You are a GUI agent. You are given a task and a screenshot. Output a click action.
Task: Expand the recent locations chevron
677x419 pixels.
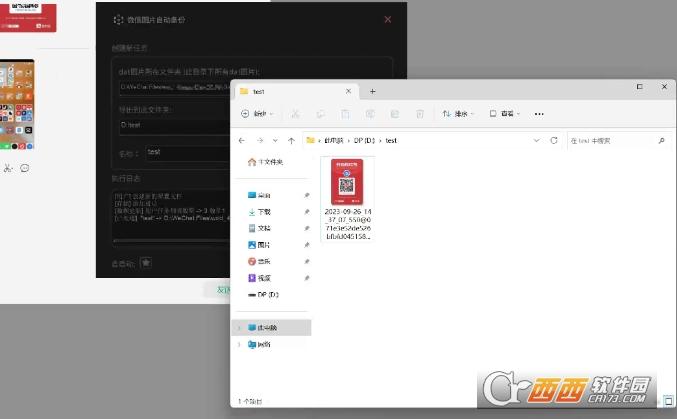275,140
